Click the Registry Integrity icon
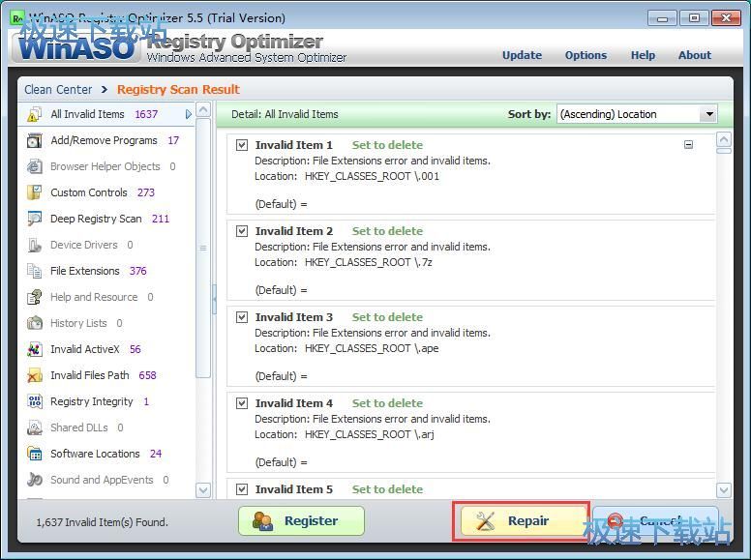The height and width of the screenshot is (560, 751). tap(35, 401)
